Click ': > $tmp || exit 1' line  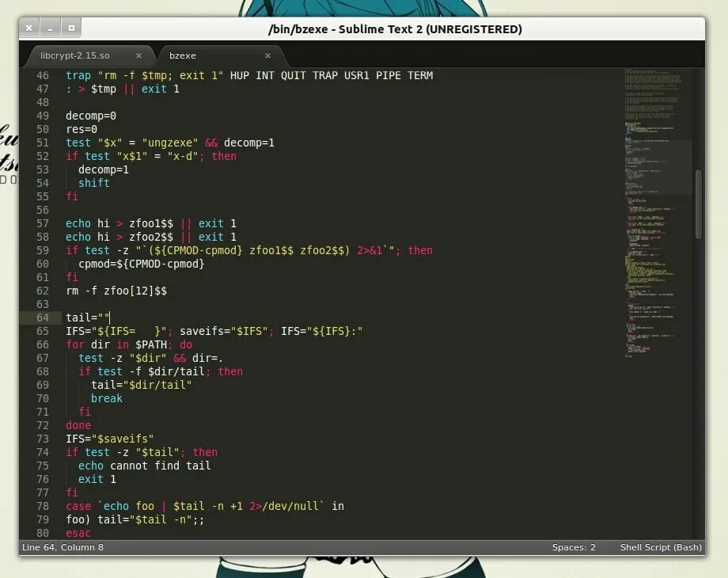[x=122, y=89]
